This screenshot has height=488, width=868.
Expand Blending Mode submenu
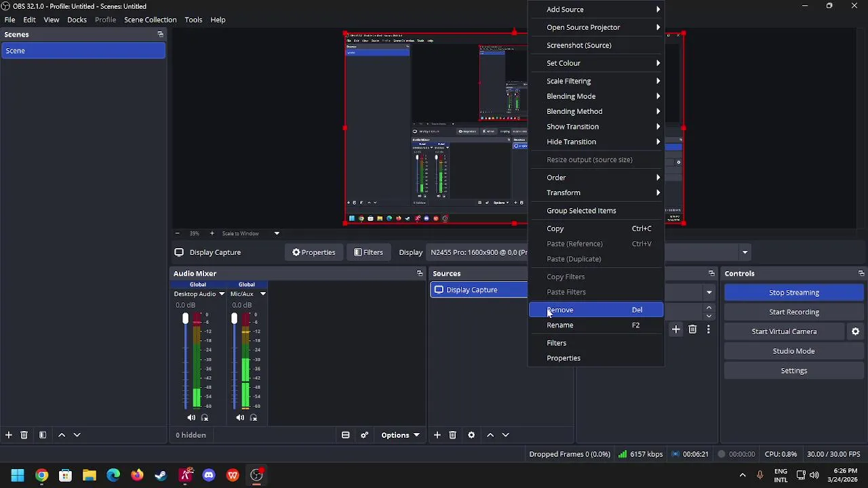[x=596, y=96]
